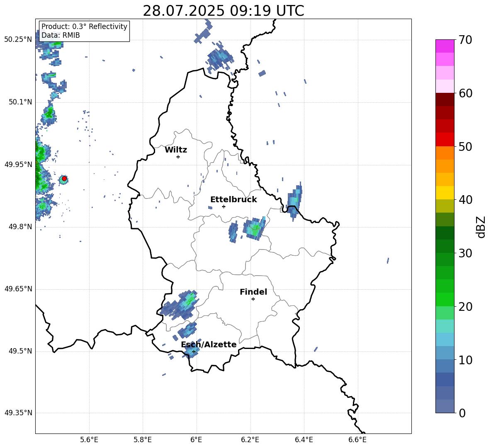Click the 49.95°N latitude label
This screenshot has height=448, width=491.
pyautogui.click(x=18, y=164)
